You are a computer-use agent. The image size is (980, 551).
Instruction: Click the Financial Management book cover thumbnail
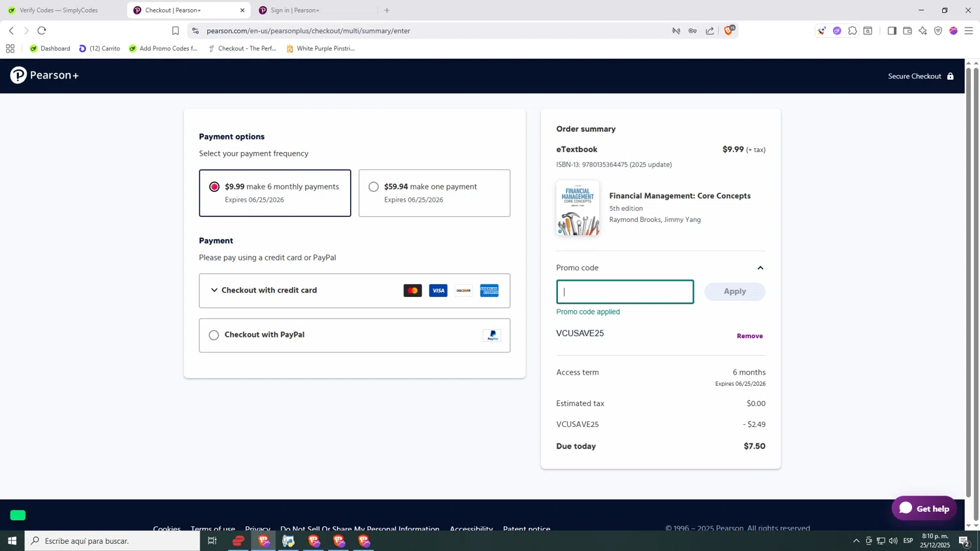578,208
